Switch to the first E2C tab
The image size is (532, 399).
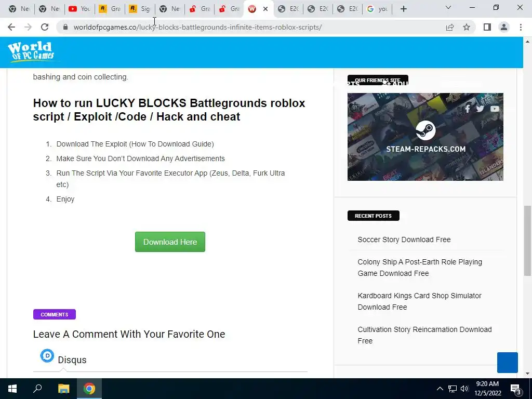coord(288,9)
